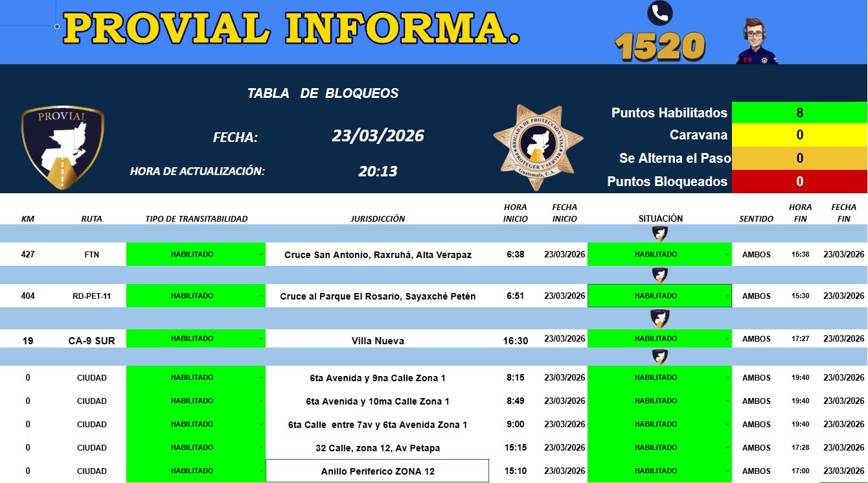The width and height of the screenshot is (868, 483).
Task: Click small shield icon above the first CIUDAD row
Action: click(x=659, y=357)
